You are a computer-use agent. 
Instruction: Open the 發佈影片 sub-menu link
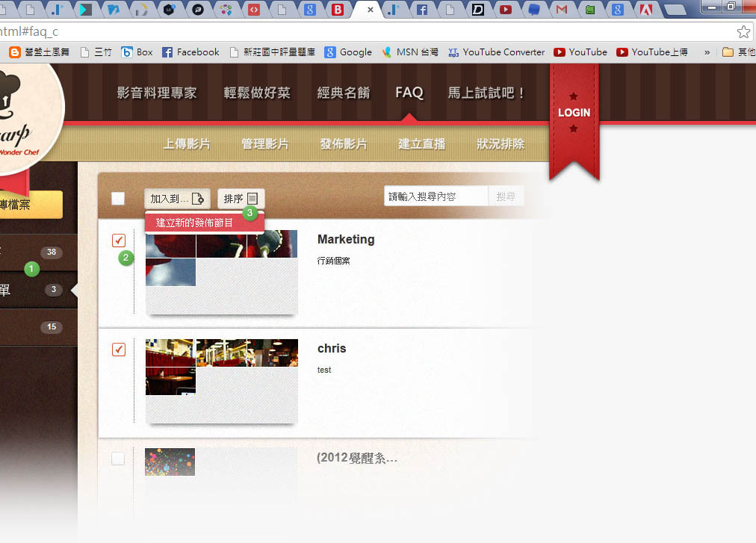tap(344, 143)
